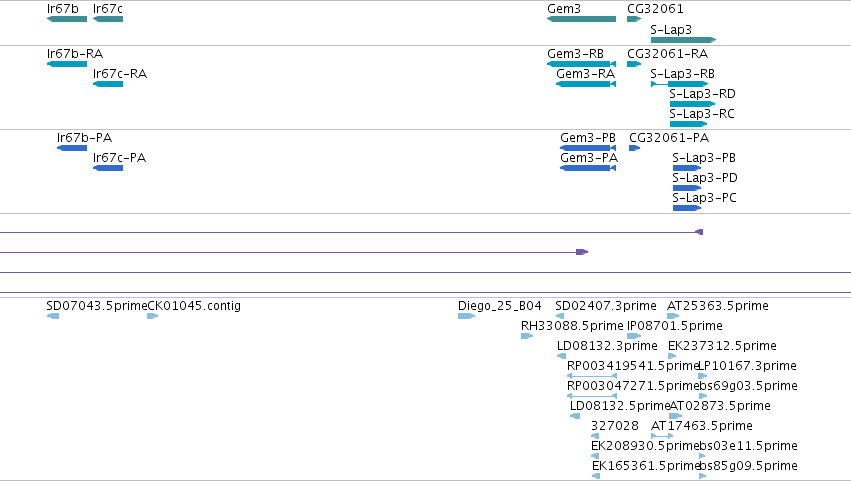The width and height of the screenshot is (851, 481).
Task: Select the S-Lap3-RC transcript
Action: (689, 124)
